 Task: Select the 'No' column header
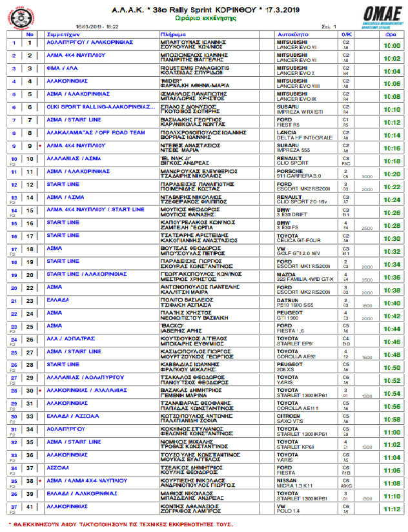tap(30, 34)
